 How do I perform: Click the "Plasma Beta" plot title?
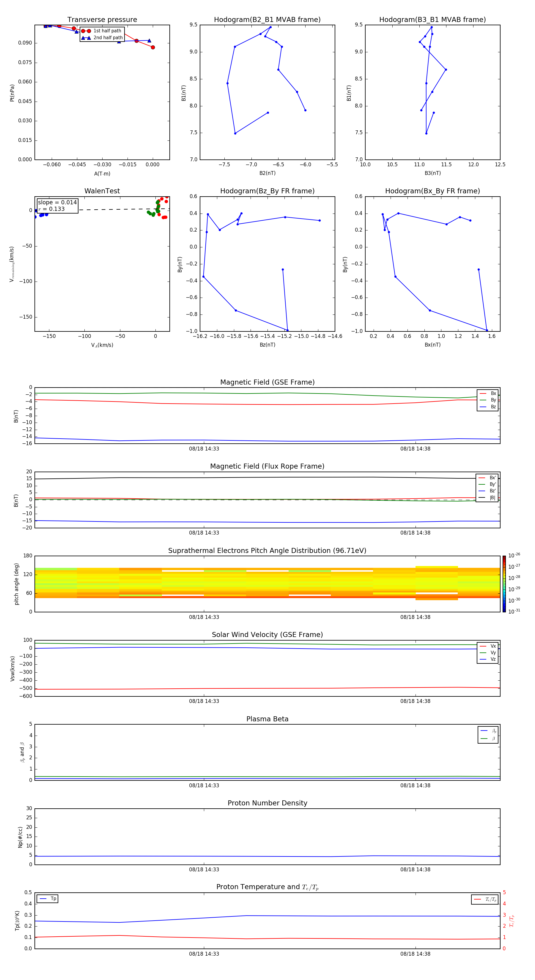click(x=267, y=719)
